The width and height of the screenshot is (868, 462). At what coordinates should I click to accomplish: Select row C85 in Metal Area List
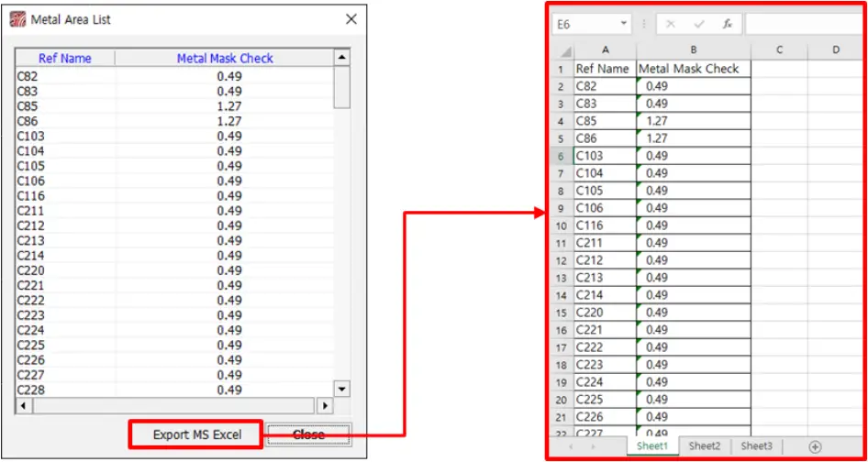(x=174, y=106)
